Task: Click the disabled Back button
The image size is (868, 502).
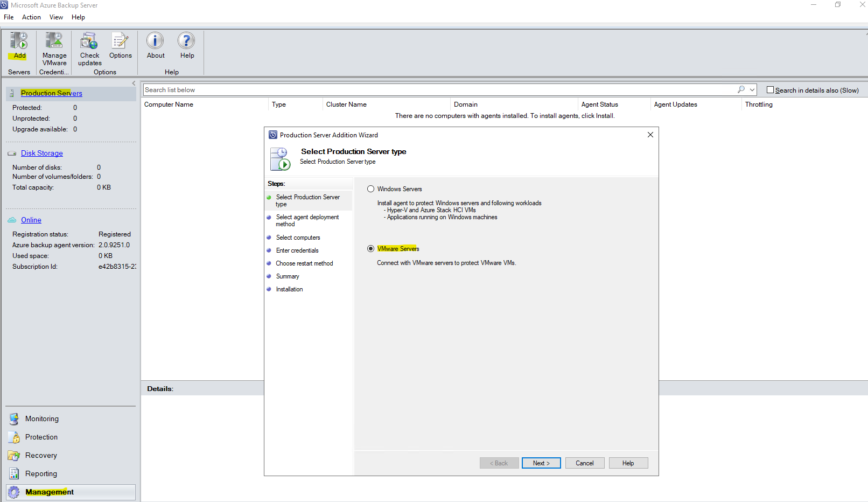Action: coord(499,463)
